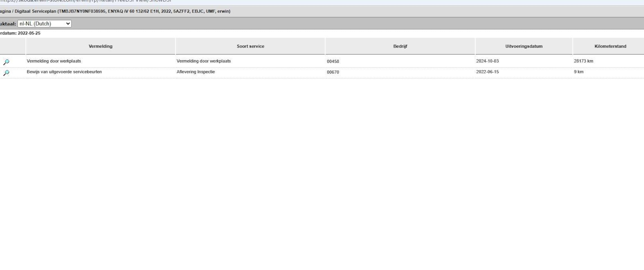Click the Bedrijf column header
Image resolution: width=644 pixels, height=270 pixels.
(x=400, y=46)
